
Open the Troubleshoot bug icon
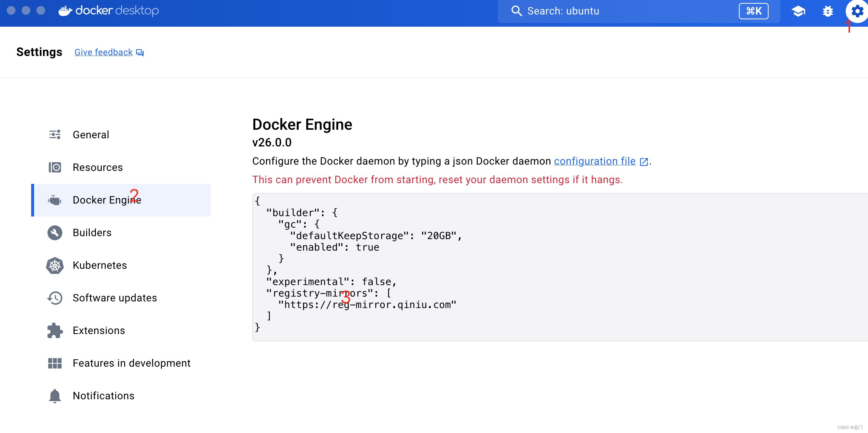pos(828,11)
